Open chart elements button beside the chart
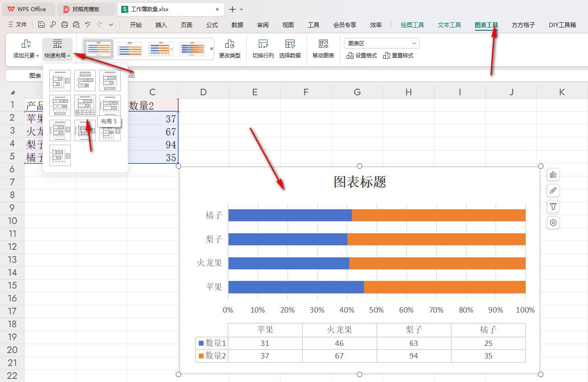 click(553, 175)
